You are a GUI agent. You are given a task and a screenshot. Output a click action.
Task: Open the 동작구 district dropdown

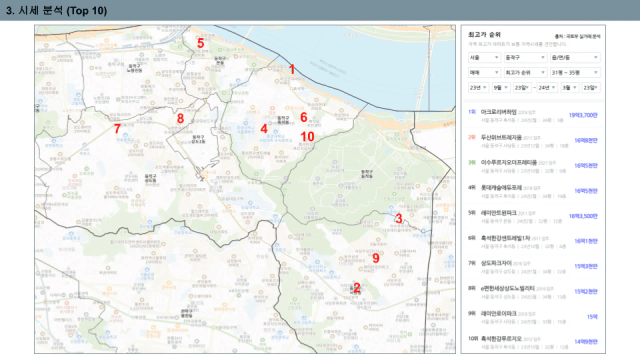click(x=525, y=58)
